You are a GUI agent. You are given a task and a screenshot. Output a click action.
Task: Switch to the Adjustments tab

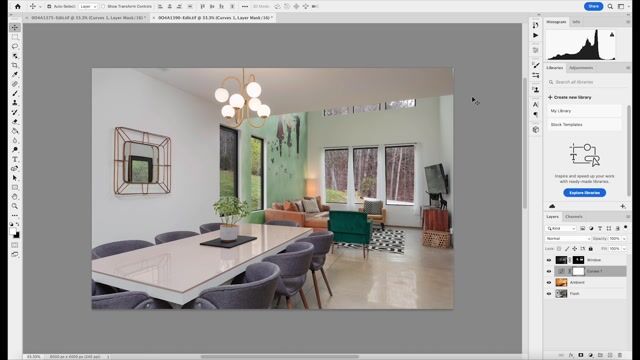[x=581, y=68]
